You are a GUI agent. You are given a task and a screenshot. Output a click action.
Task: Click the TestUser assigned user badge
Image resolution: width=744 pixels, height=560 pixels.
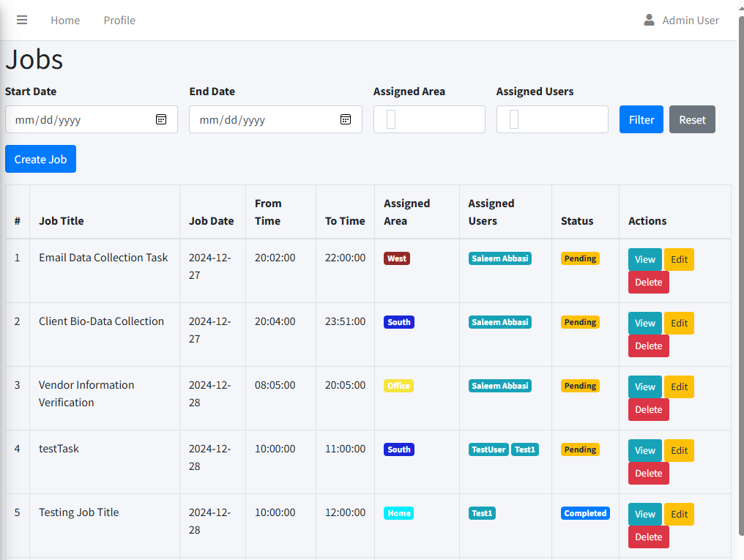(x=488, y=449)
